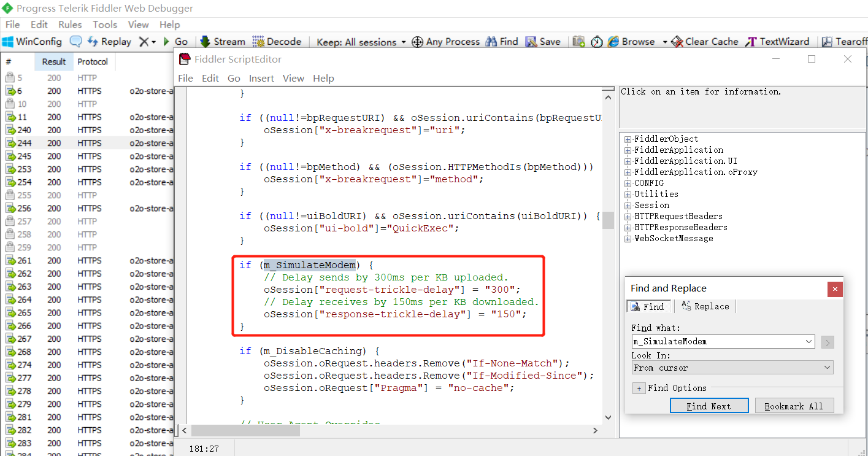Open the ScriptEditor Insert menu

261,78
